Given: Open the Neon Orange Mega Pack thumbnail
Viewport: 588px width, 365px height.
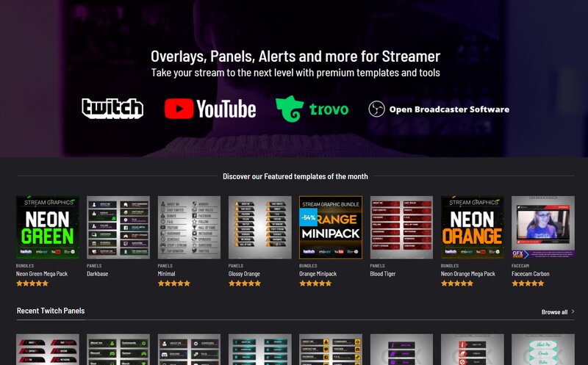Looking at the screenshot, I should click(473, 227).
